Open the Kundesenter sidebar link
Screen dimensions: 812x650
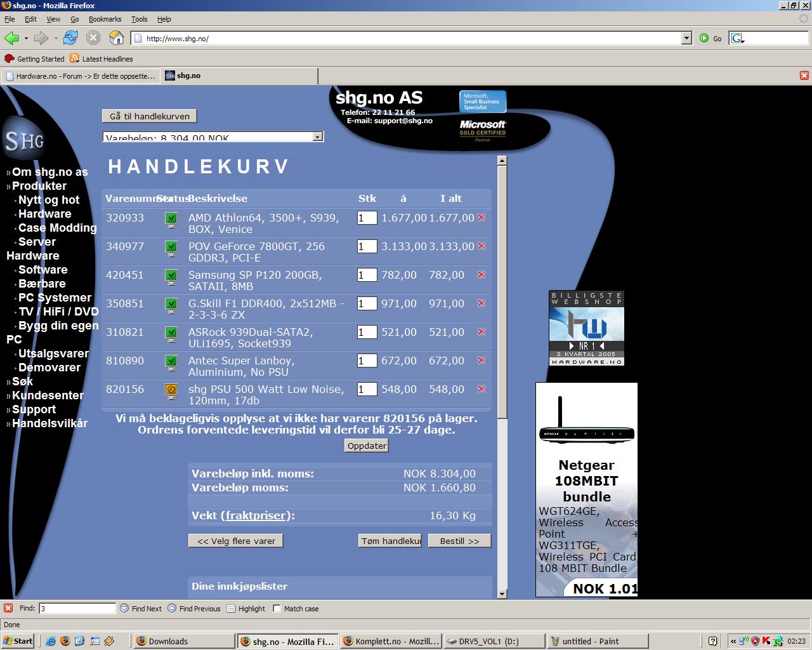(48, 395)
